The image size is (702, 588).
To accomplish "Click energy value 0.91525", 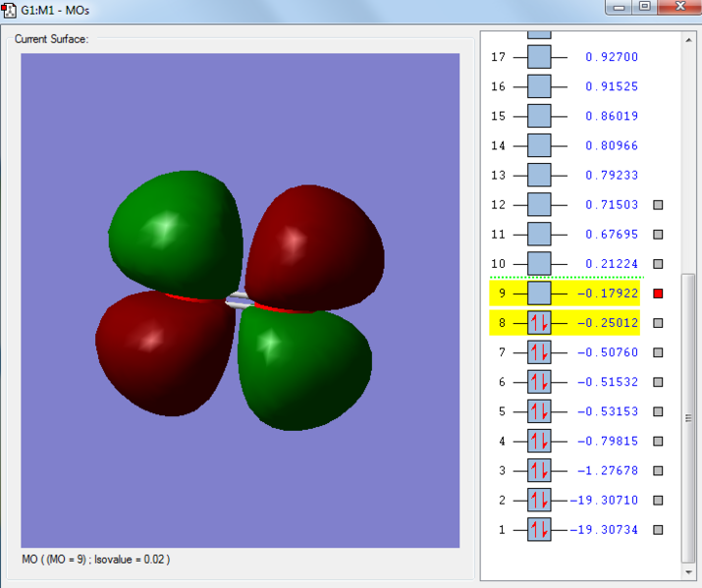I will (x=612, y=86).
